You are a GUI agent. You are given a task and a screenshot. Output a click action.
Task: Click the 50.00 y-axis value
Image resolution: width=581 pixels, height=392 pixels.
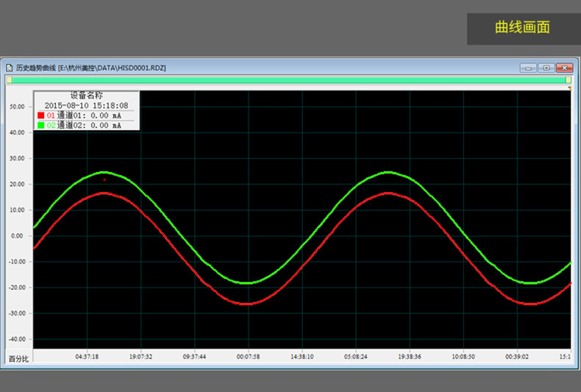point(17,107)
